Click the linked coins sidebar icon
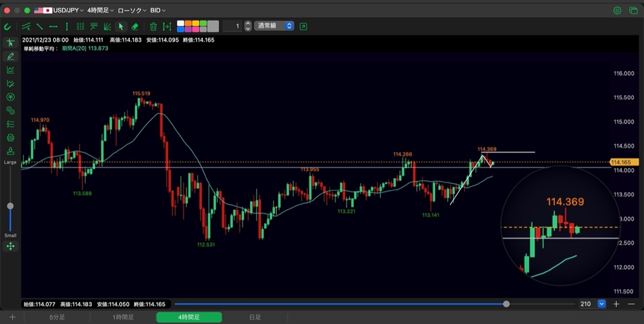Viewport: 644px width, 324px height. tap(10, 111)
